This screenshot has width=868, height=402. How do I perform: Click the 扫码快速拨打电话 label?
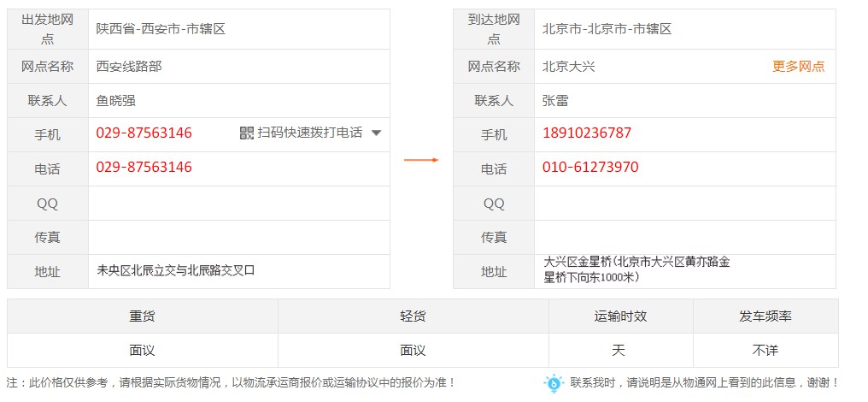[310, 133]
